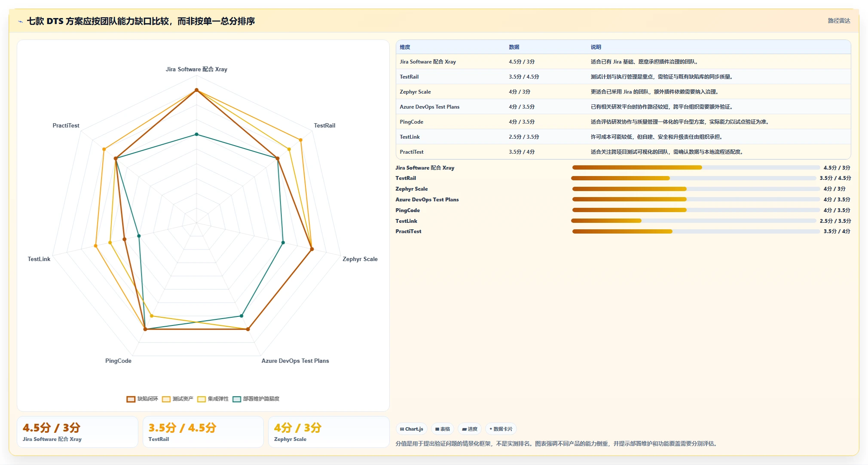This screenshot has height=465, width=868.
Task: Click the teal data point on the Zephyr Scale axis
Action: [283, 243]
